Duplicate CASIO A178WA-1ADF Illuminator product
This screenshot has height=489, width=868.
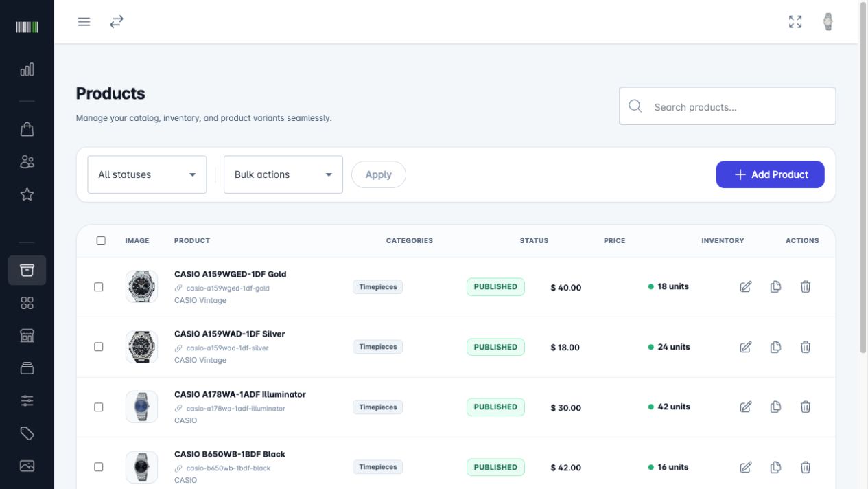point(775,407)
